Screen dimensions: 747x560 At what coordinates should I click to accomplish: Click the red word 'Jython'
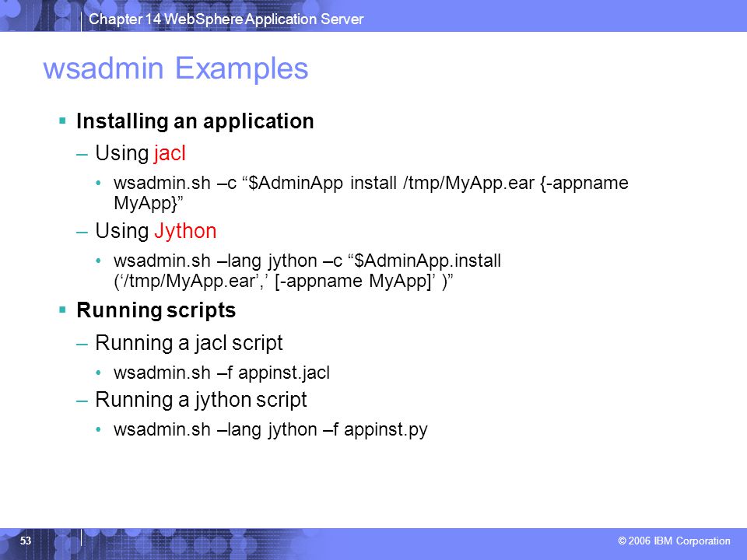click(185, 232)
